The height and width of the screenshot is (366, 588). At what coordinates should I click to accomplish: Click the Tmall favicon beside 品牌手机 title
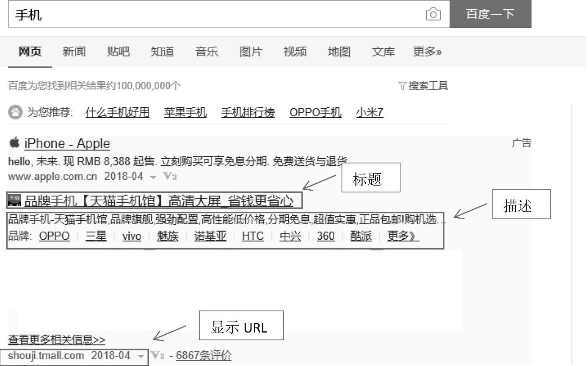pos(14,200)
